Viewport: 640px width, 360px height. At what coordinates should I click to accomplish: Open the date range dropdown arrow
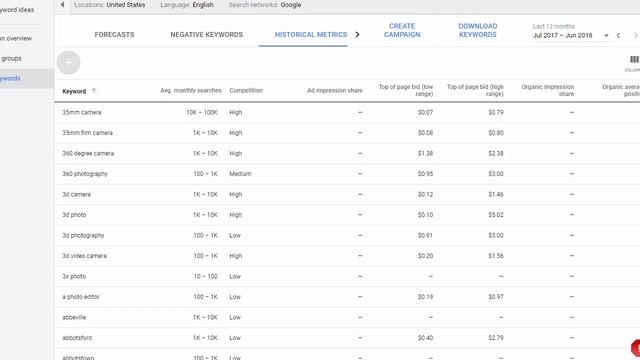(x=606, y=36)
